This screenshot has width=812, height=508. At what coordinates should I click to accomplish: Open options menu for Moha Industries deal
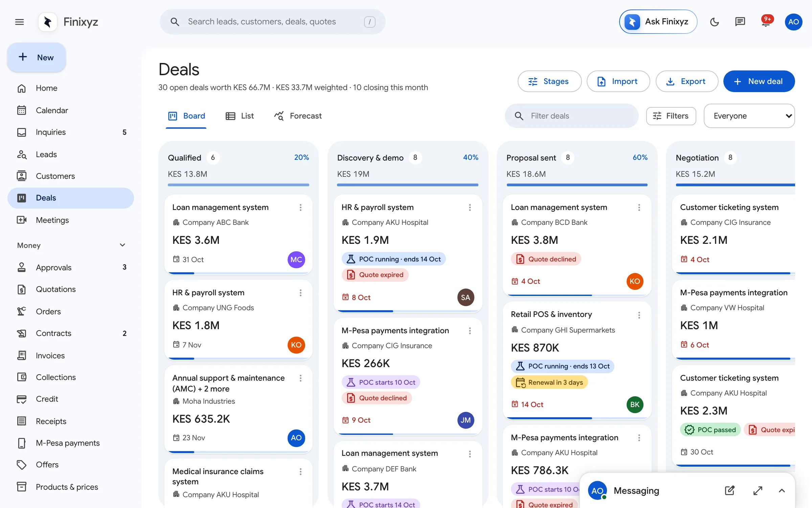[x=300, y=378]
